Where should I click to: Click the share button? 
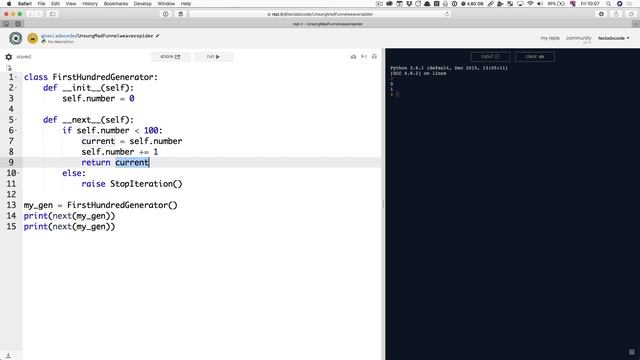coord(170,56)
